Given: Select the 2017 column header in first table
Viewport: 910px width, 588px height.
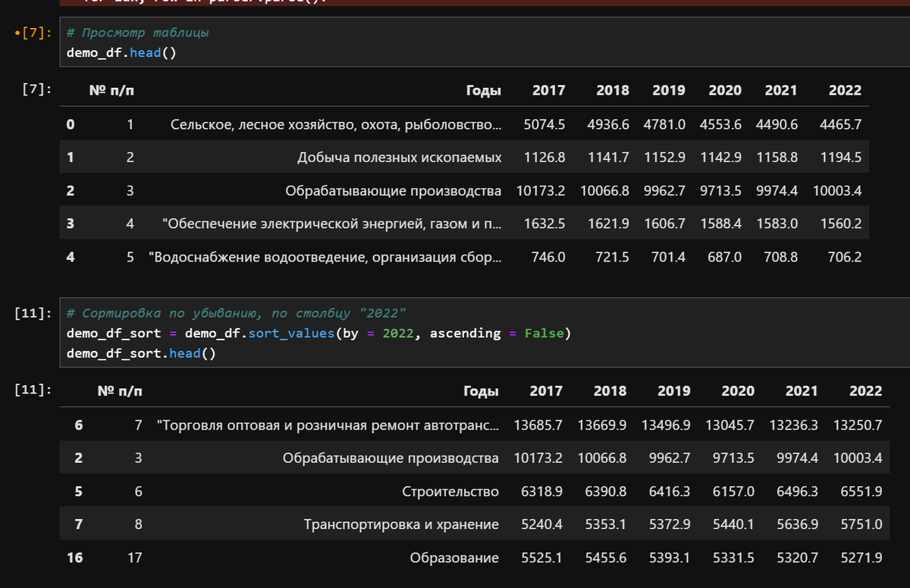Looking at the screenshot, I should (548, 89).
